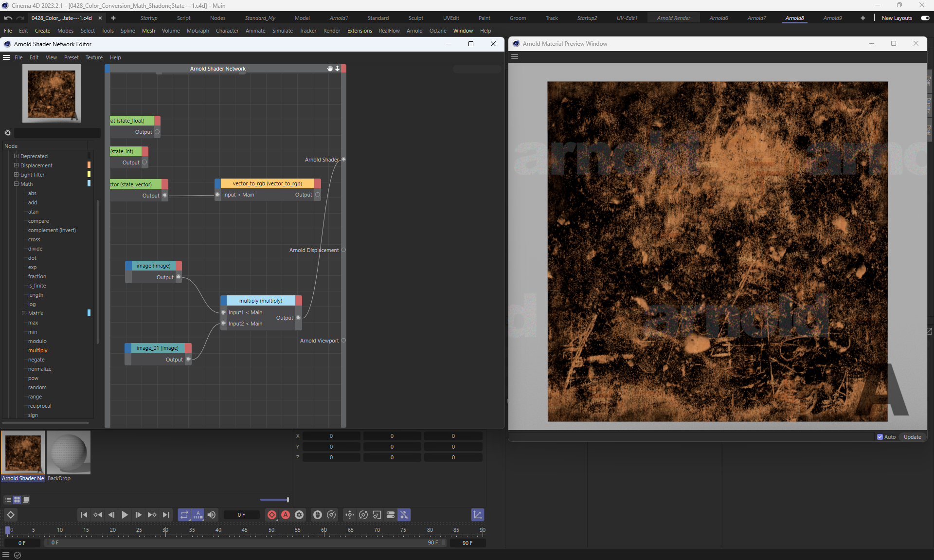Toggle the loop playback mode icon
Screen dimensions: 934x560
184,515
